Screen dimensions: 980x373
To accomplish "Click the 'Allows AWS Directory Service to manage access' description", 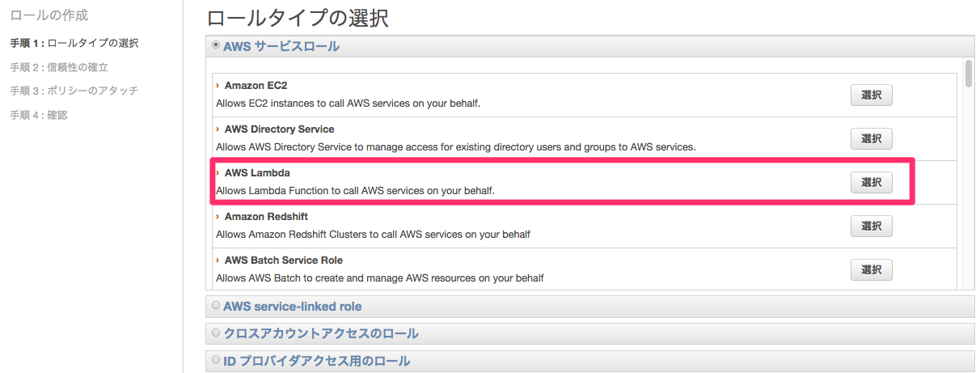I will pos(455,147).
